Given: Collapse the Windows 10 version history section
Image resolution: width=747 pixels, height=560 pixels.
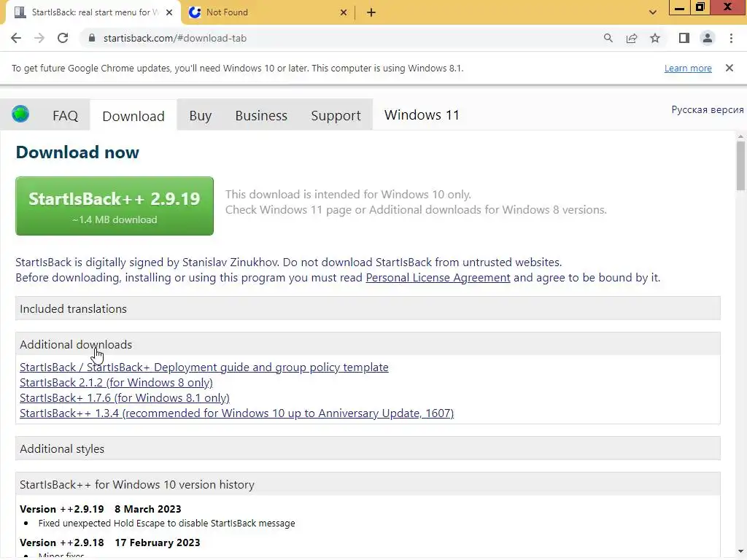Looking at the screenshot, I should click(x=368, y=484).
